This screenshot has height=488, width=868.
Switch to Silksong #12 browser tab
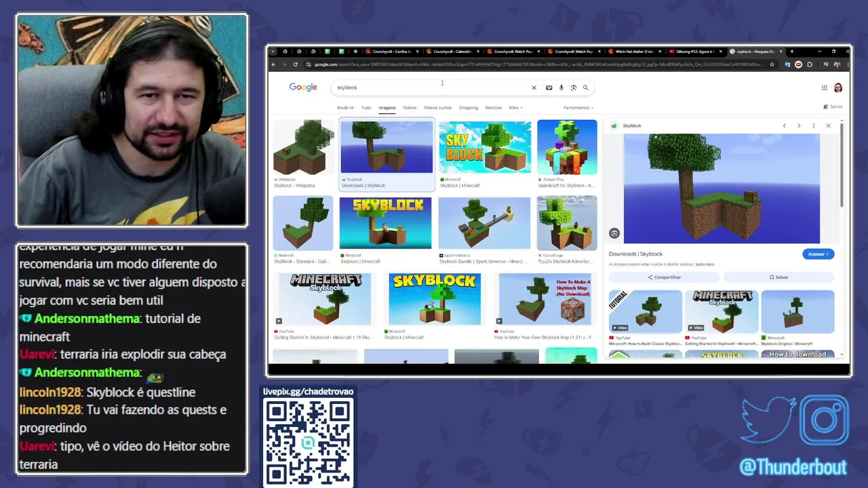click(x=694, y=52)
